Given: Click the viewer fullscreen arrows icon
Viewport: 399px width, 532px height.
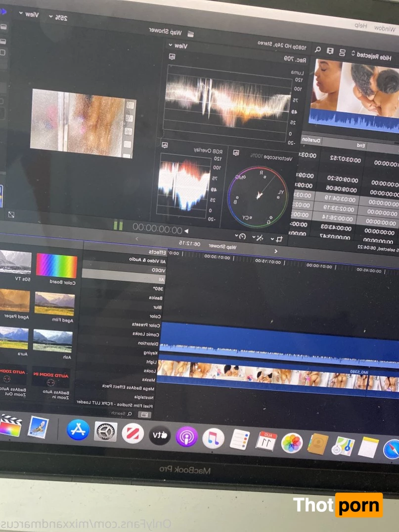Looking at the screenshot, I should click(11, 215).
